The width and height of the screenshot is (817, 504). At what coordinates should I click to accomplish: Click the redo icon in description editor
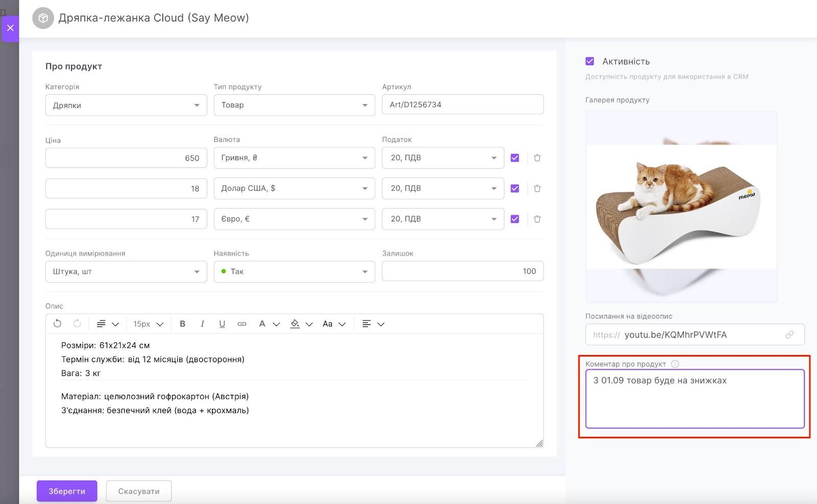pyautogui.click(x=77, y=323)
